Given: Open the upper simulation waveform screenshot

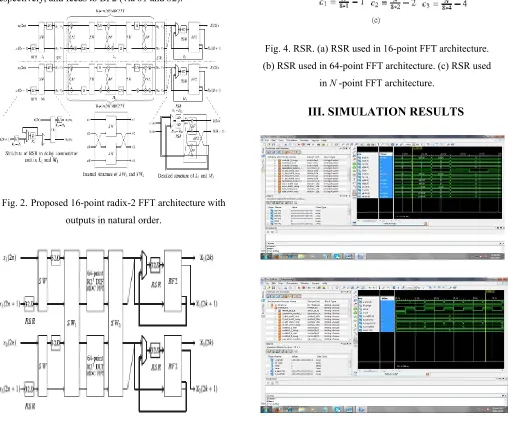Looking at the screenshot, I should pos(382,197).
